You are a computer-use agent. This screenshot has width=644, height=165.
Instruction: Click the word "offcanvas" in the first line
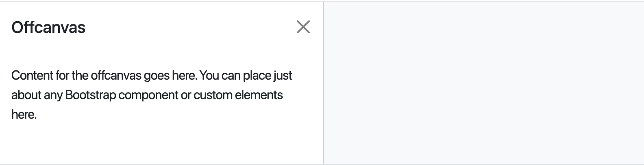[116, 76]
